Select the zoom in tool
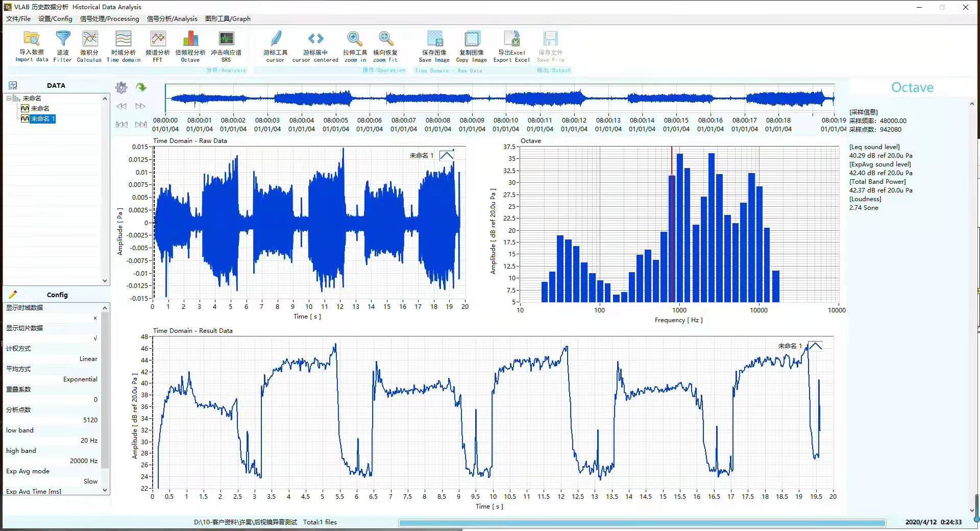The width and height of the screenshot is (980, 531). (355, 46)
